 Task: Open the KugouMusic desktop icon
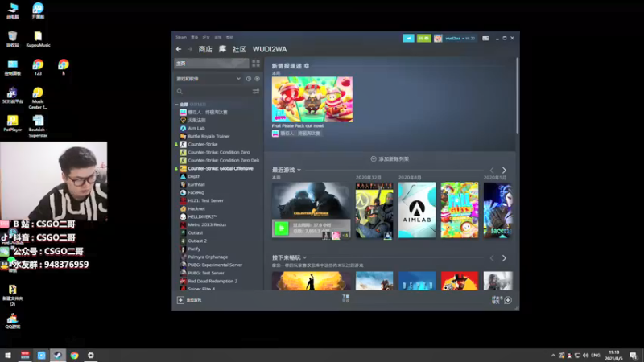(x=38, y=39)
